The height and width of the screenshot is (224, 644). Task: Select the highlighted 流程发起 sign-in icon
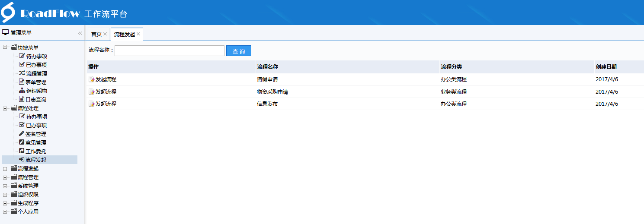[x=22, y=159]
